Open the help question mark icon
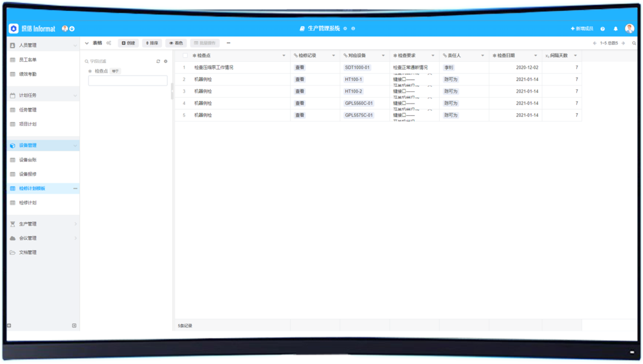 coord(602,29)
